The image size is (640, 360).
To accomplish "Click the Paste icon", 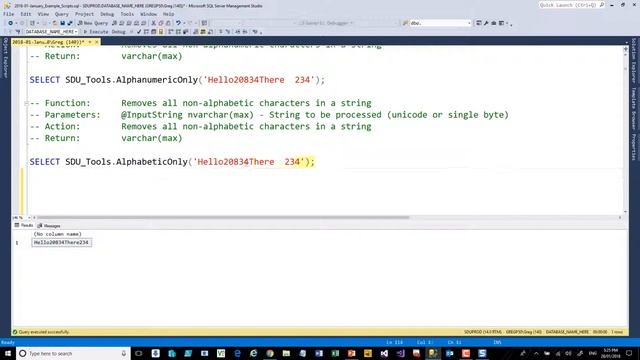I will [x=168, y=23].
